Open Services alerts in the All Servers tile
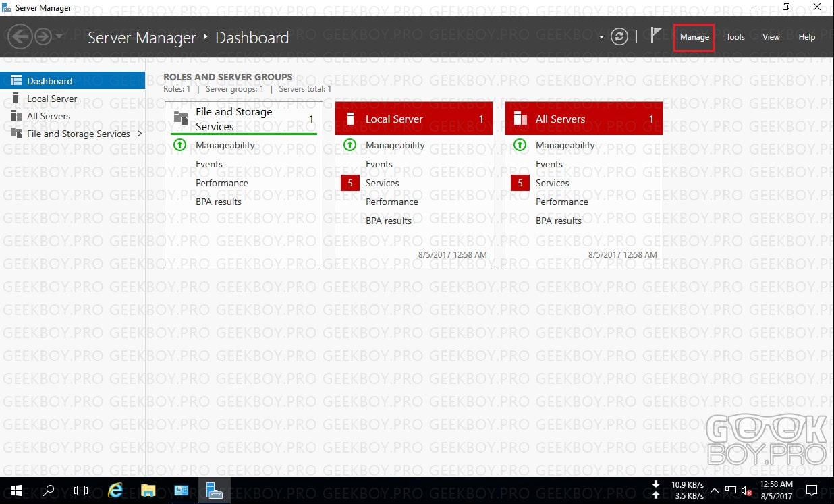The height and width of the screenshot is (504, 834). [553, 183]
